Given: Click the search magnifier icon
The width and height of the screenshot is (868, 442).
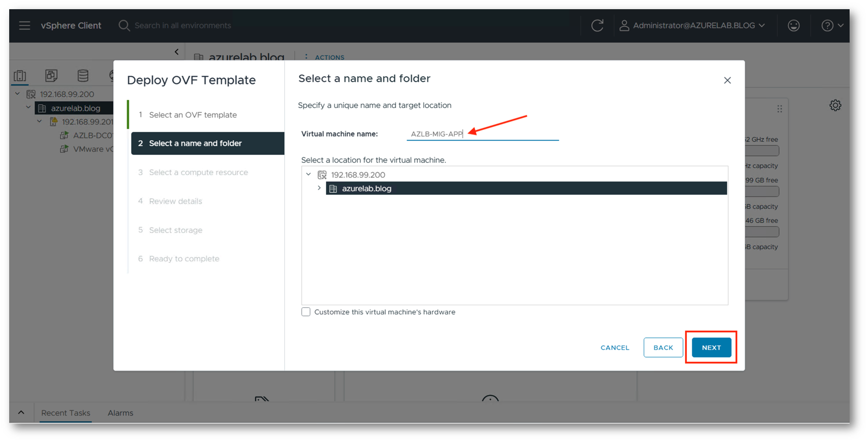Looking at the screenshot, I should tap(124, 25).
